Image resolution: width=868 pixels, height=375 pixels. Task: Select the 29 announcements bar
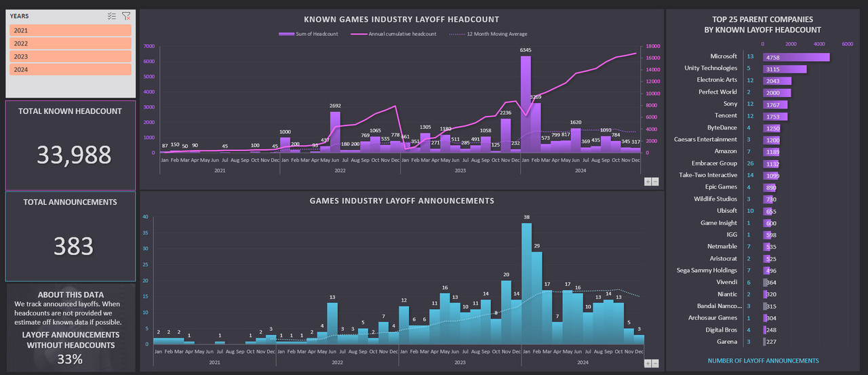coord(536,298)
